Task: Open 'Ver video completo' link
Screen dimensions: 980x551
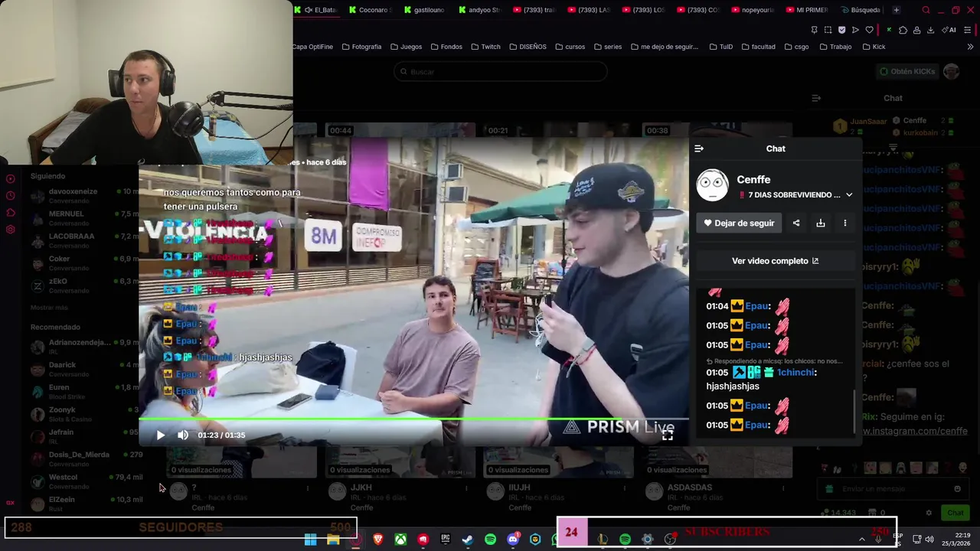Action: [775, 261]
